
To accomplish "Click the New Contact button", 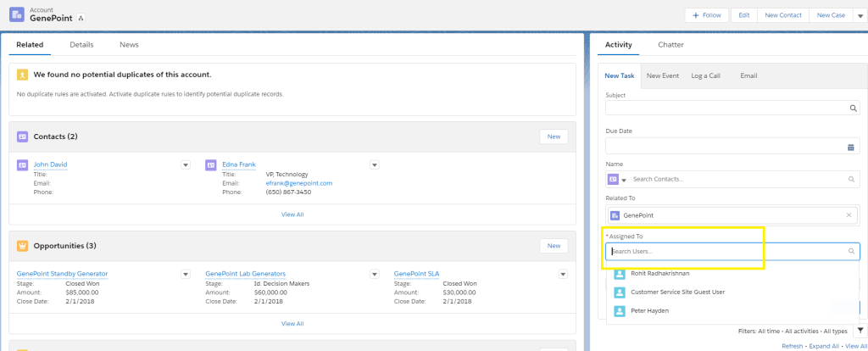I will pyautogui.click(x=782, y=15).
